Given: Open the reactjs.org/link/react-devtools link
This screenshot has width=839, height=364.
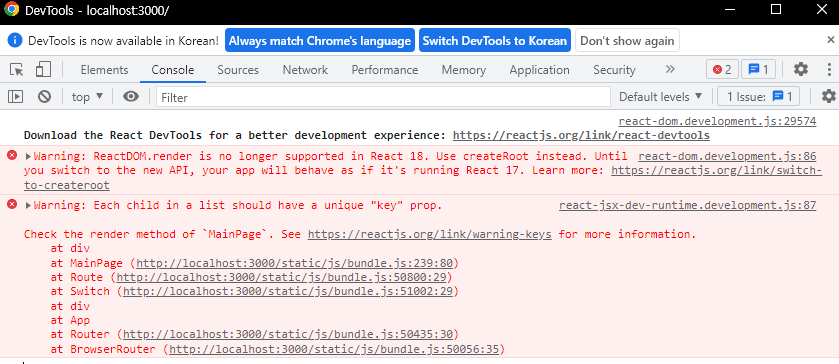Looking at the screenshot, I should click(581, 135).
